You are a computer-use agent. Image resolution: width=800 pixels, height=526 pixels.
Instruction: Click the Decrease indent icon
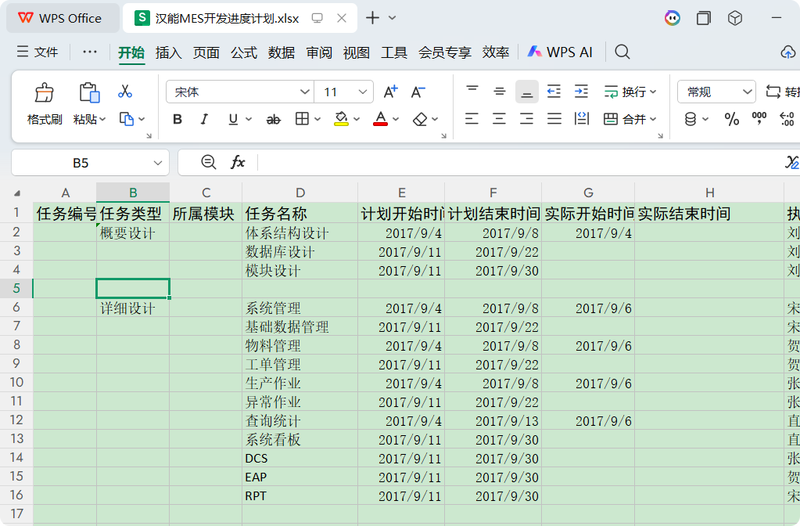554,91
